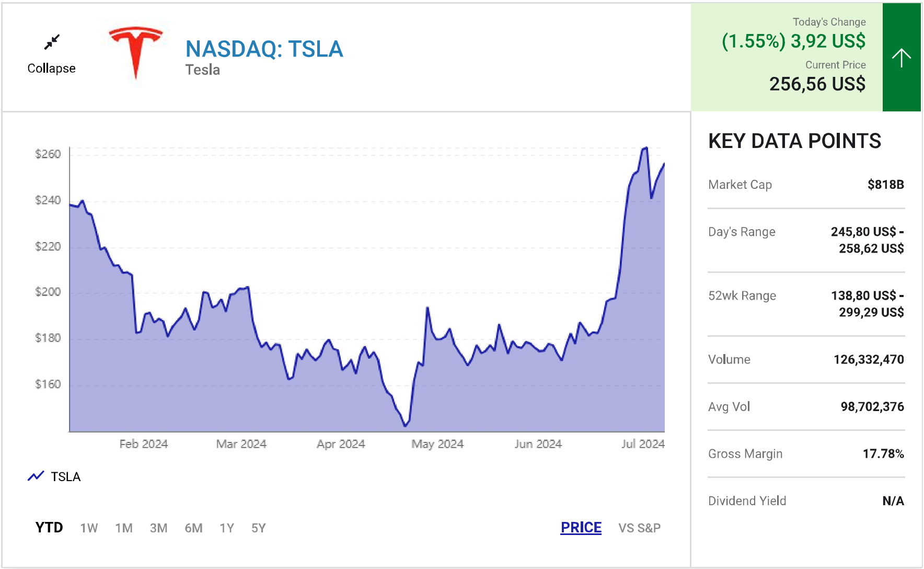Click the Tesla company name
Screen dimensions: 924x569
pos(202,70)
